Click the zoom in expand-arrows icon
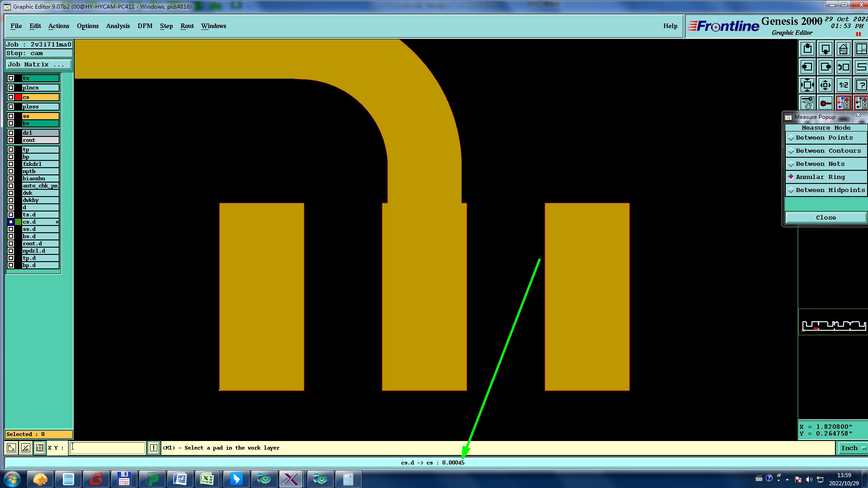868x488 pixels. [x=807, y=85]
